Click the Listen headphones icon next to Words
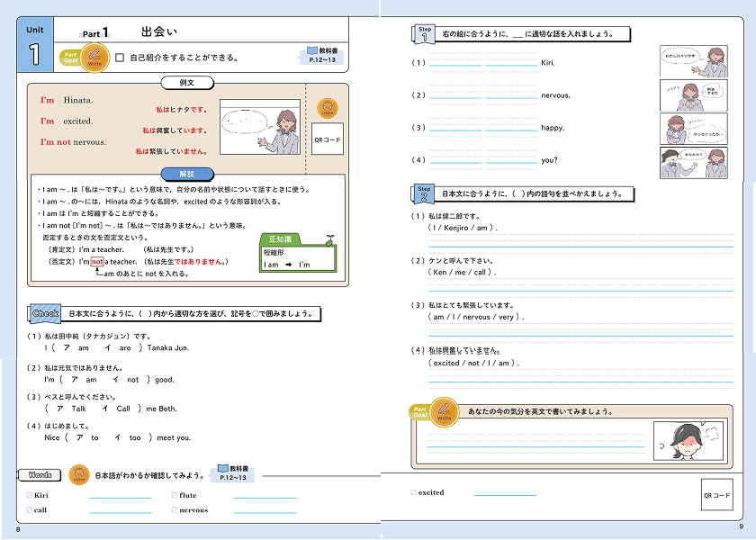The width and height of the screenshot is (756, 540). point(78,474)
